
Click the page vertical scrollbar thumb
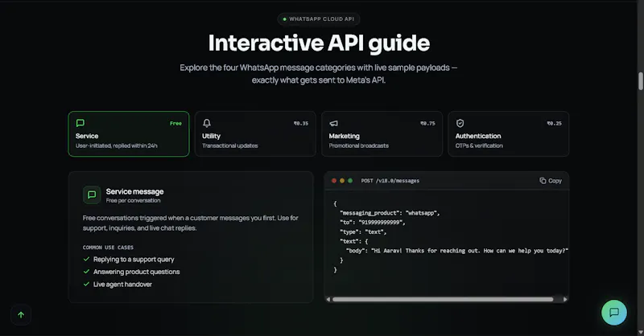point(640,81)
